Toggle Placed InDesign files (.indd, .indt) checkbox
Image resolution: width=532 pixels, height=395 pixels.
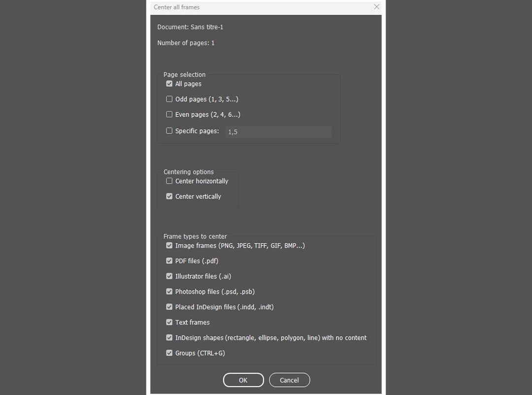(169, 307)
